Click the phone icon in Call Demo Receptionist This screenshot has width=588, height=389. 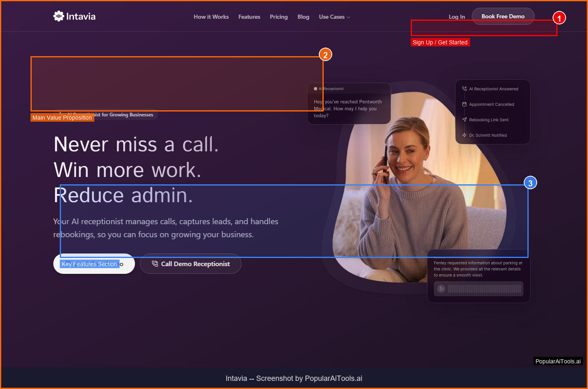pyautogui.click(x=155, y=264)
